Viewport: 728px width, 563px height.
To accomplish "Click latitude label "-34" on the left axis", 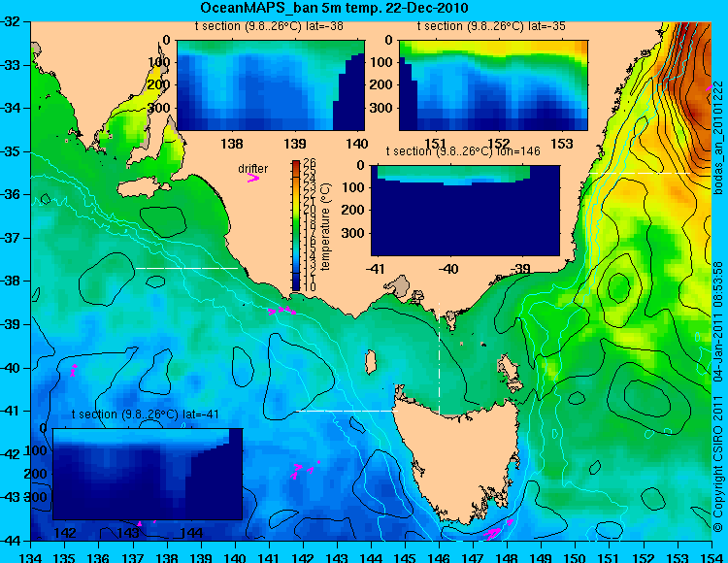I will click(10, 108).
